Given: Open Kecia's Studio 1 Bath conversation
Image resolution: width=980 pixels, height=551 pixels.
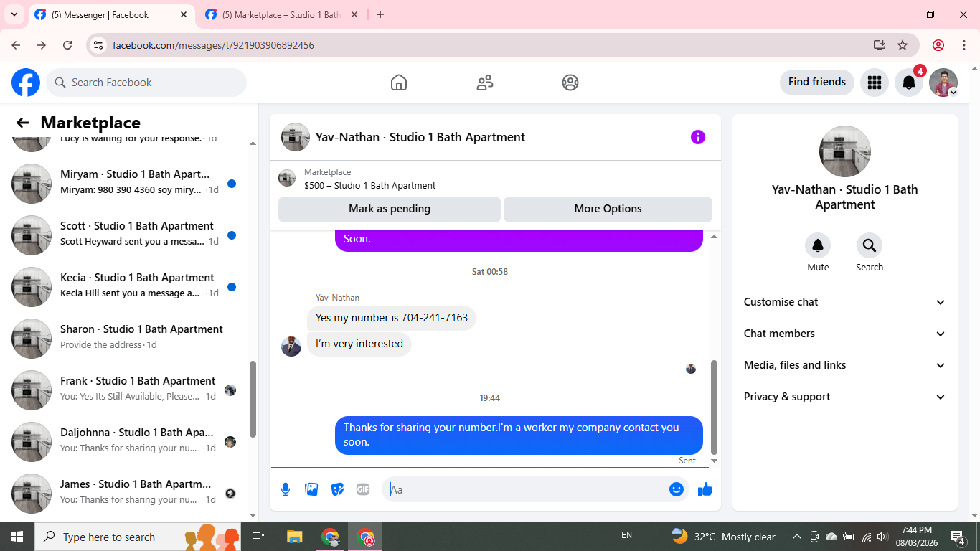Looking at the screenshot, I should [x=126, y=287].
